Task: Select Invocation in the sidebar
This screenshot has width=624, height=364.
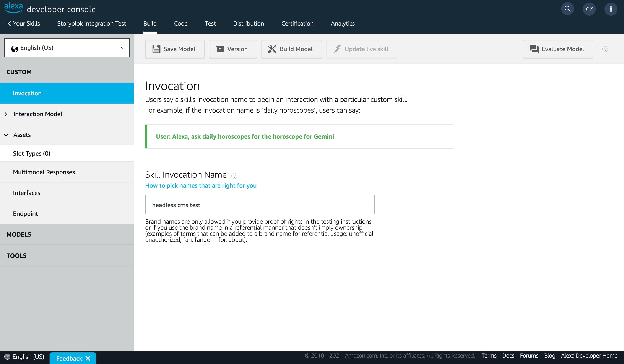Action: [67, 93]
